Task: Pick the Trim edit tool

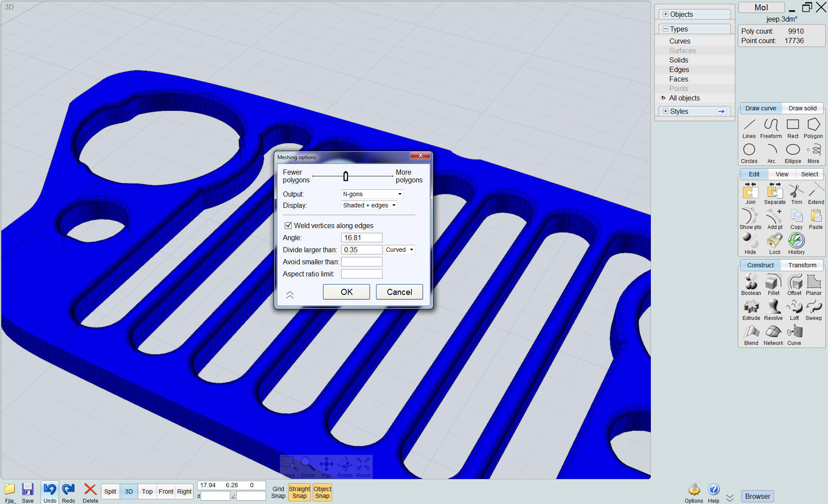Action: [796, 193]
